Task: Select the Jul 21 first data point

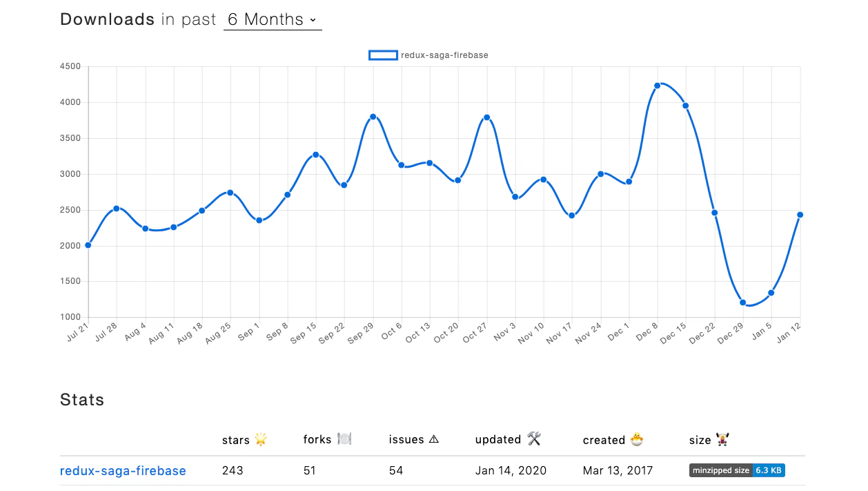Action: tap(88, 245)
